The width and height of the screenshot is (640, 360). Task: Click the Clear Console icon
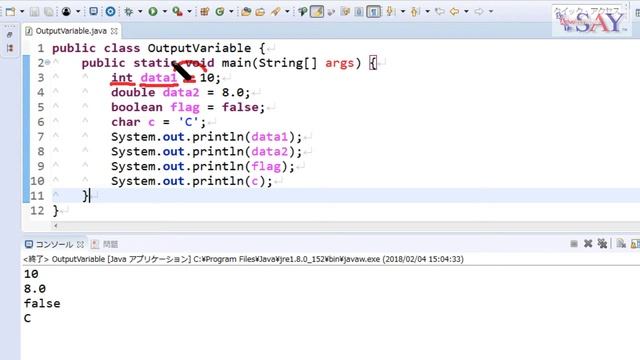pyautogui.click(x=621, y=244)
